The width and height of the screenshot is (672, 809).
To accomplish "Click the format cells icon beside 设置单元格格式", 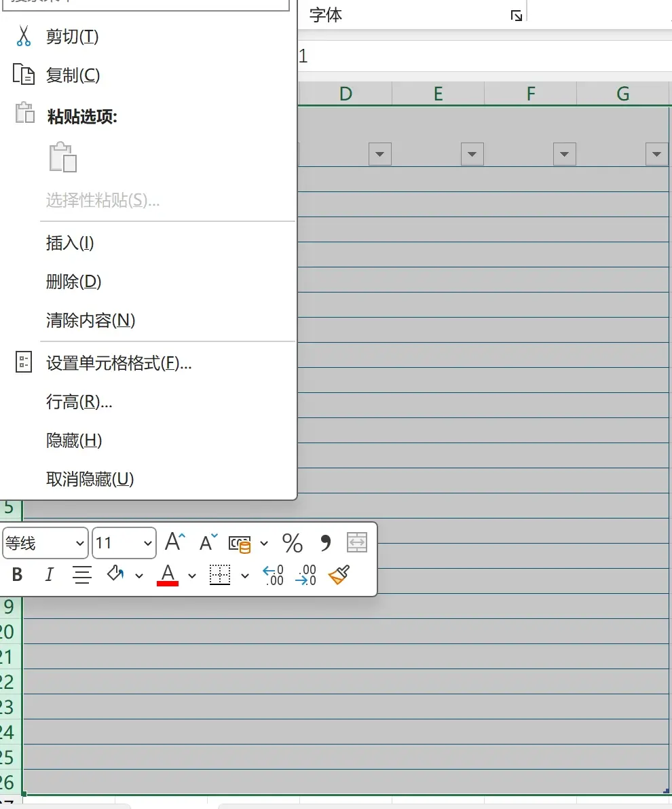I will coord(23,362).
